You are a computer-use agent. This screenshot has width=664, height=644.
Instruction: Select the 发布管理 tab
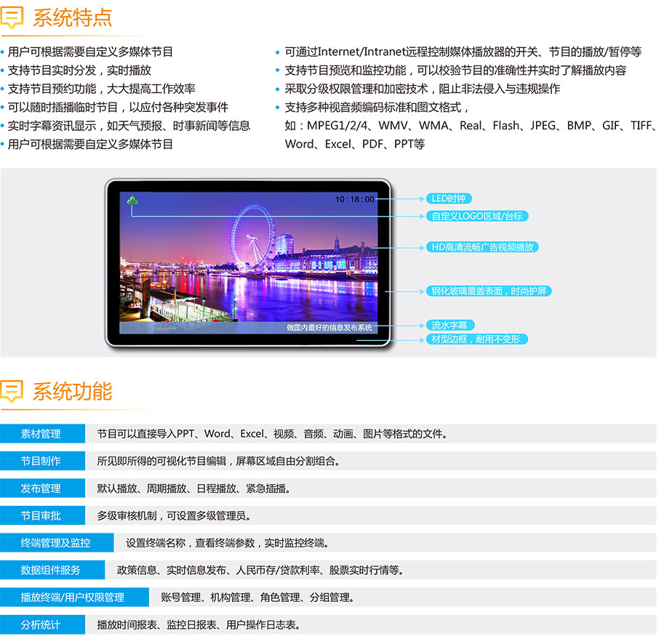[x=41, y=488]
